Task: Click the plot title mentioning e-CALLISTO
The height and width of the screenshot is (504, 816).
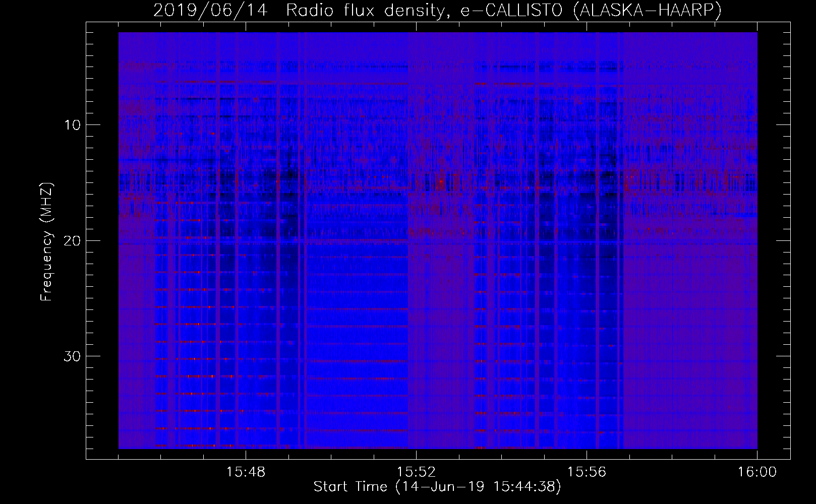Action: [x=437, y=10]
